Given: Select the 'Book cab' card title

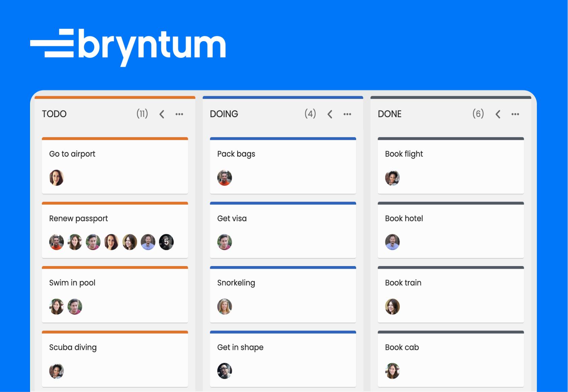Looking at the screenshot, I should coord(402,347).
